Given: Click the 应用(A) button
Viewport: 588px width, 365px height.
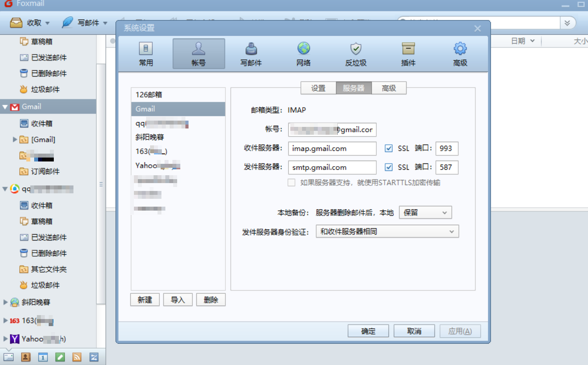Looking at the screenshot, I should point(460,331).
